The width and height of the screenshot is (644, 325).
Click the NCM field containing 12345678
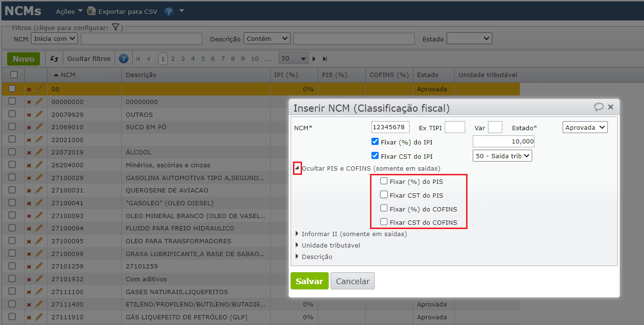390,127
